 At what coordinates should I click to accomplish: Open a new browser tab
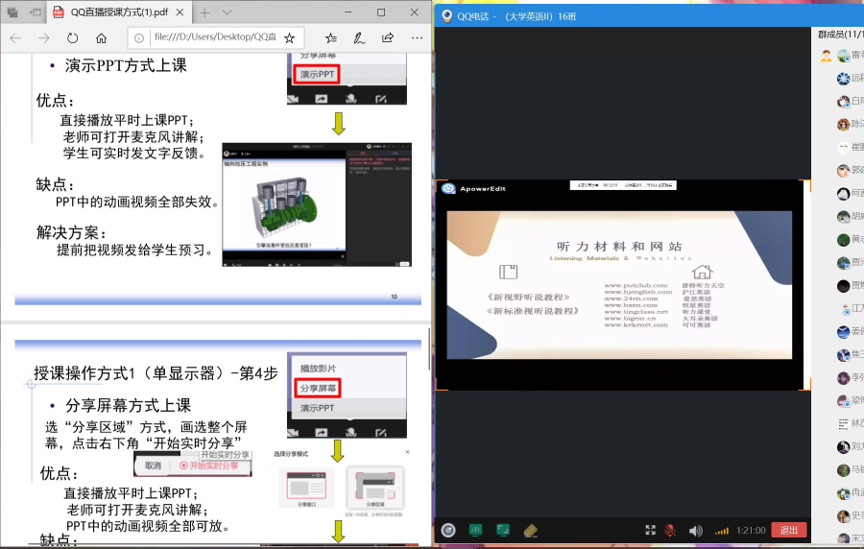click(x=204, y=12)
